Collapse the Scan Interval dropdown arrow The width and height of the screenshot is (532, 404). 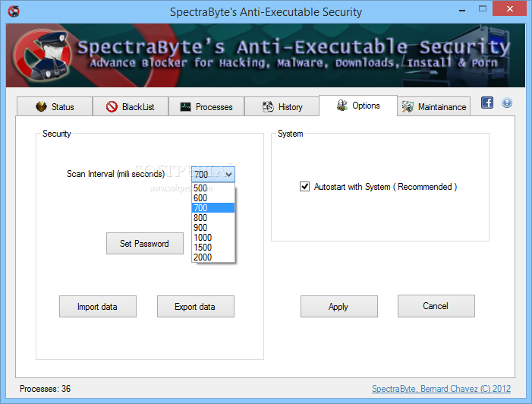(229, 175)
